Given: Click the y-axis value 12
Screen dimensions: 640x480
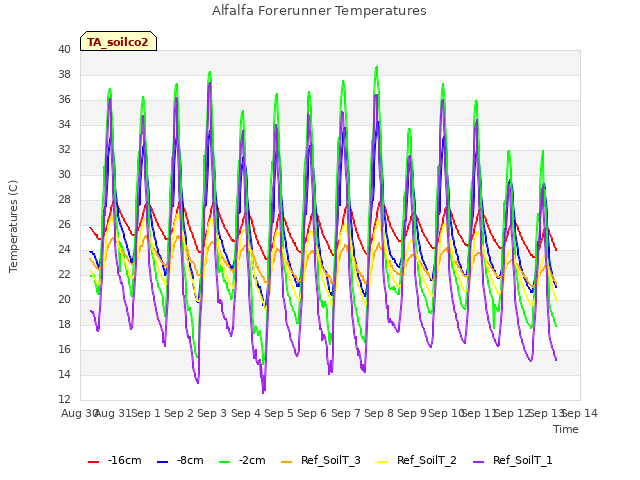Looking at the screenshot, I should (x=64, y=399).
